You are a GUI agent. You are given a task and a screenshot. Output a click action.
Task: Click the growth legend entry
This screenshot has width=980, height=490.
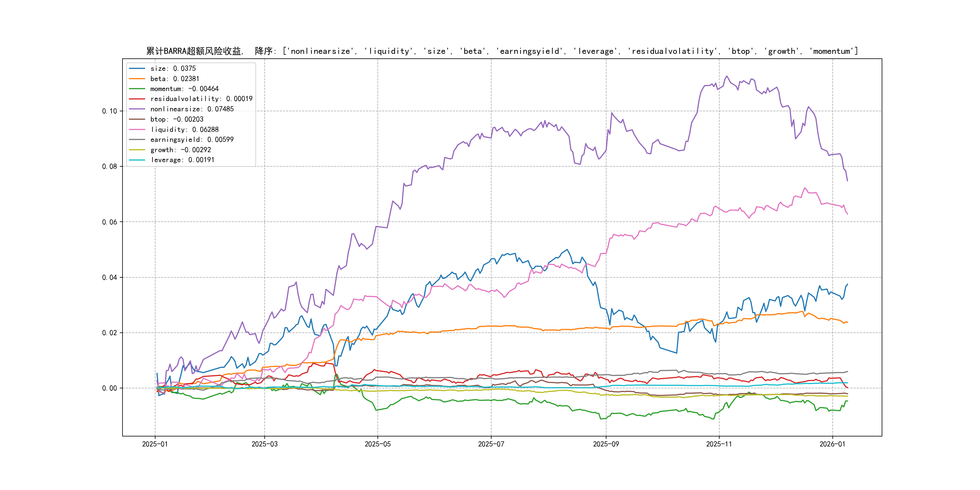click(180, 150)
